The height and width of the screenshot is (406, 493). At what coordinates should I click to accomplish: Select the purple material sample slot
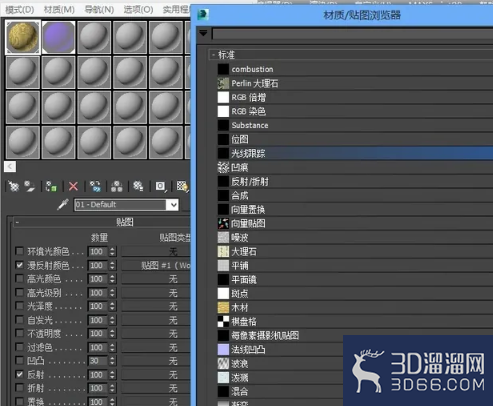(59, 37)
